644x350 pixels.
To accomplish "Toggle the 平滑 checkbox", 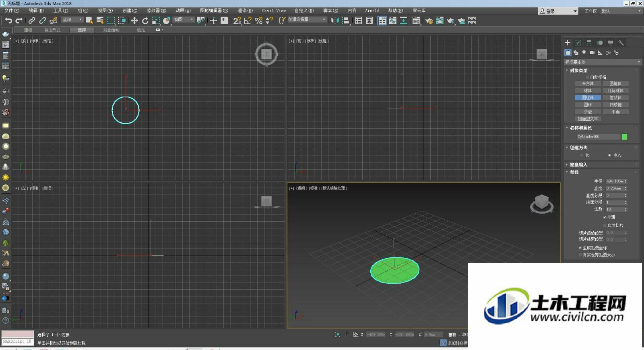I will click(x=605, y=217).
